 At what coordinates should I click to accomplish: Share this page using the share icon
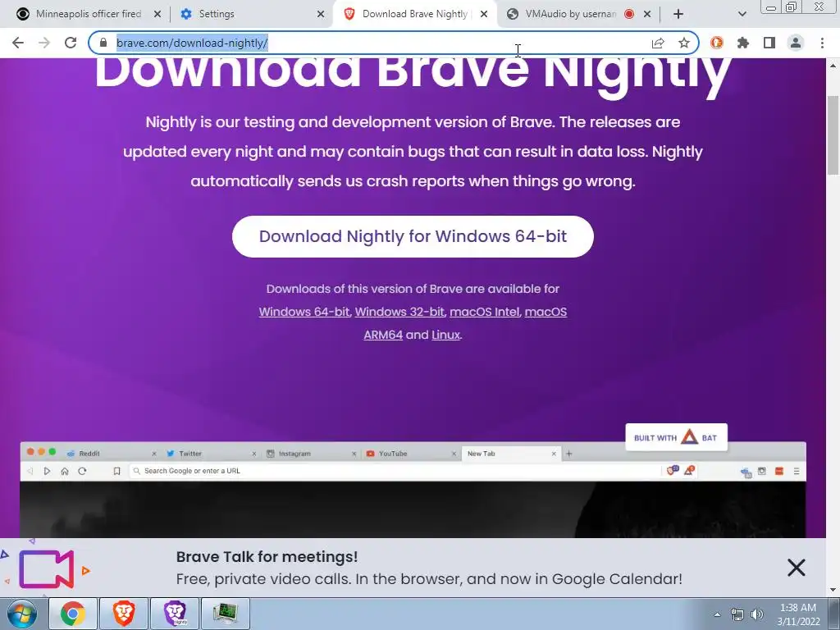click(x=658, y=43)
